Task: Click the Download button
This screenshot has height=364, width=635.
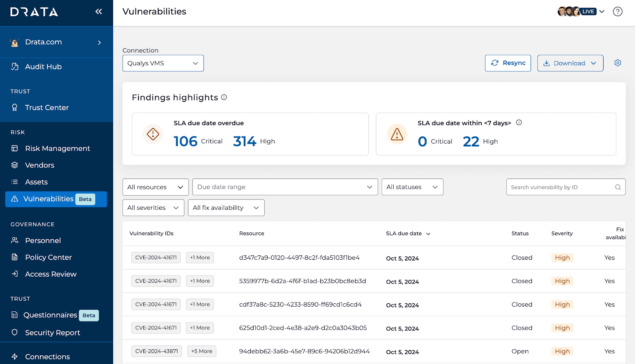Action: 570,63
